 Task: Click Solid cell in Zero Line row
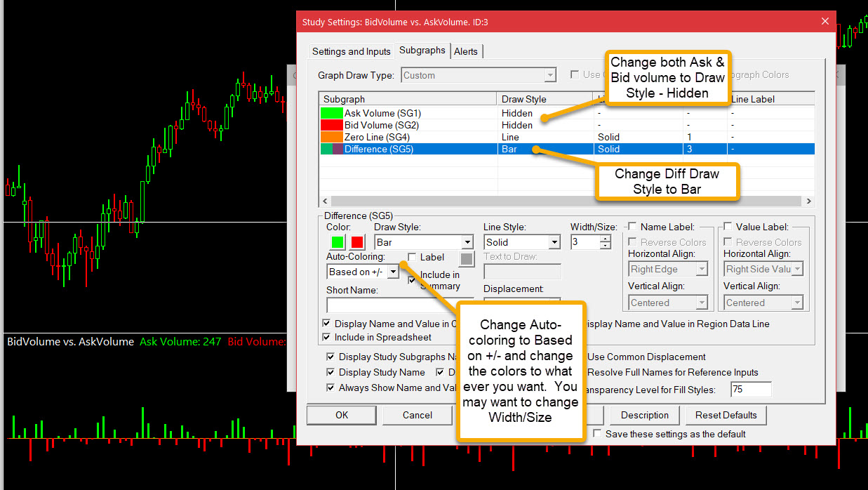click(x=609, y=137)
